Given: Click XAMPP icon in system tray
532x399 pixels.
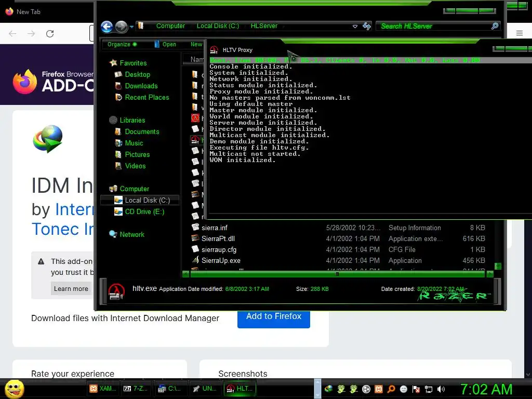Looking at the screenshot, I should (x=378, y=389).
